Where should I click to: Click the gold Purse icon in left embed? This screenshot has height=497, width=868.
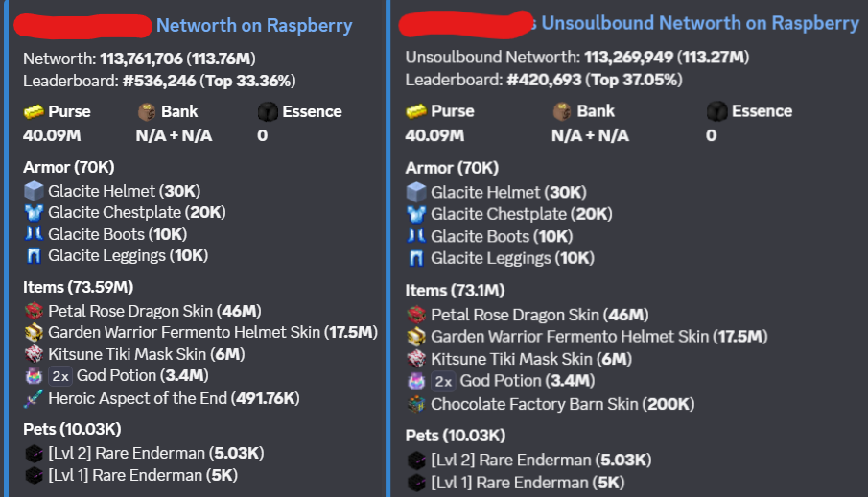[34, 112]
